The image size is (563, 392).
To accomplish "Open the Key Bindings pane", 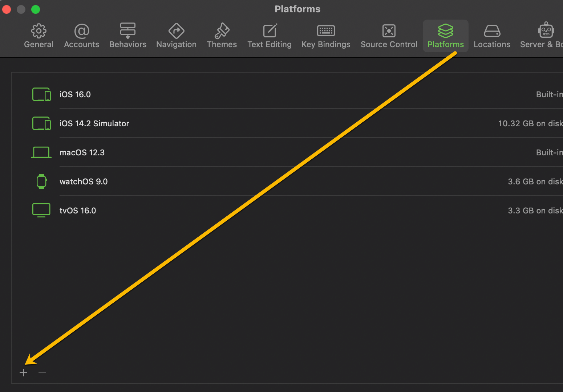I will click(325, 35).
